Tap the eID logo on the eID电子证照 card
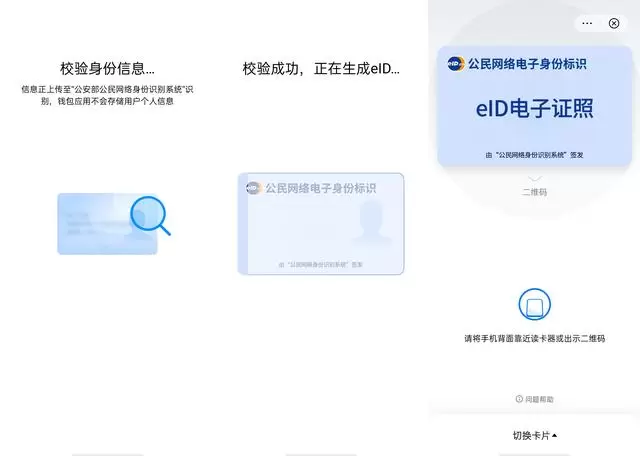 (x=456, y=64)
